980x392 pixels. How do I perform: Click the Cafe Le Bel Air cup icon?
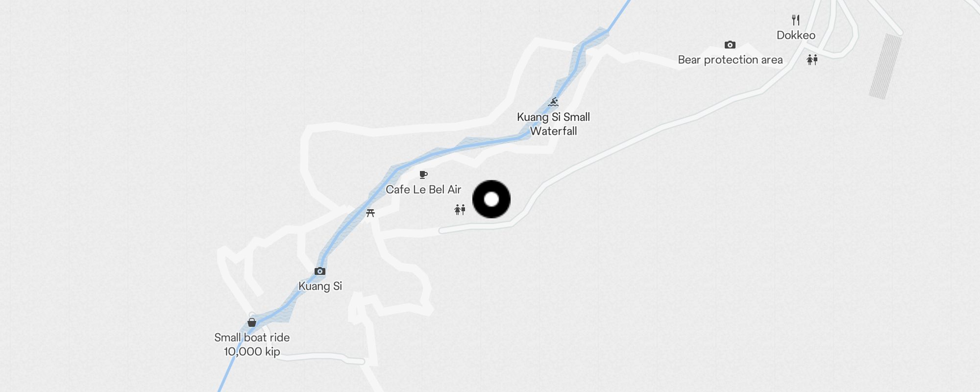click(x=423, y=174)
